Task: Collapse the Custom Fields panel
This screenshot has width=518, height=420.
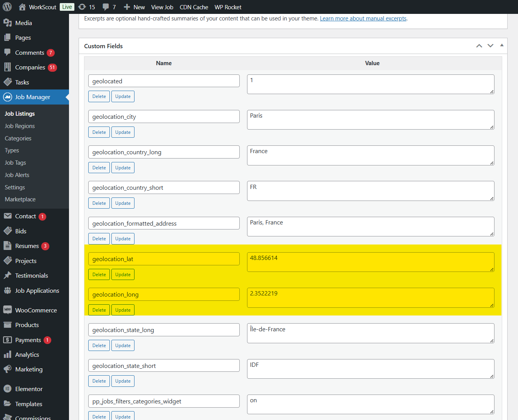Action: click(x=502, y=46)
